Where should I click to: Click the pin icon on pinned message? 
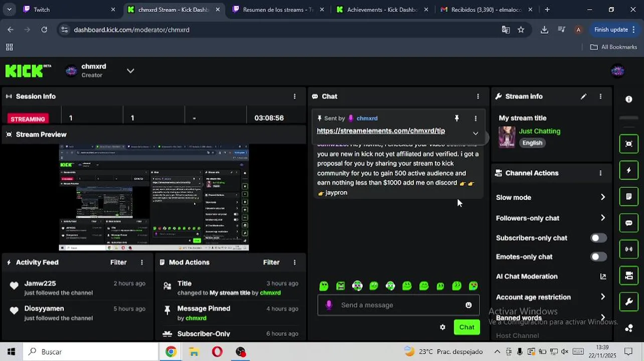[x=456, y=118]
